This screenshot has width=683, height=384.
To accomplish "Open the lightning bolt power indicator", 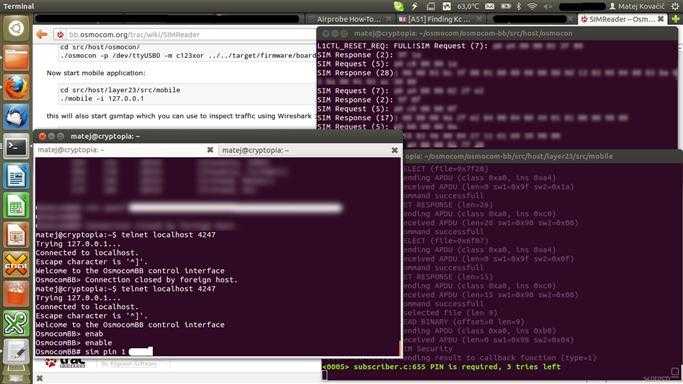I will [415, 6].
